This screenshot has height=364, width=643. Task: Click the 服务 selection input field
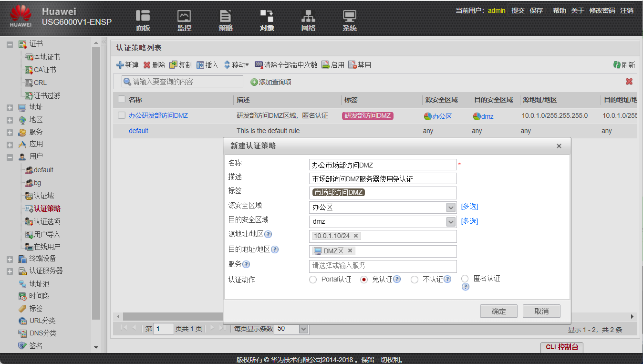(x=383, y=266)
